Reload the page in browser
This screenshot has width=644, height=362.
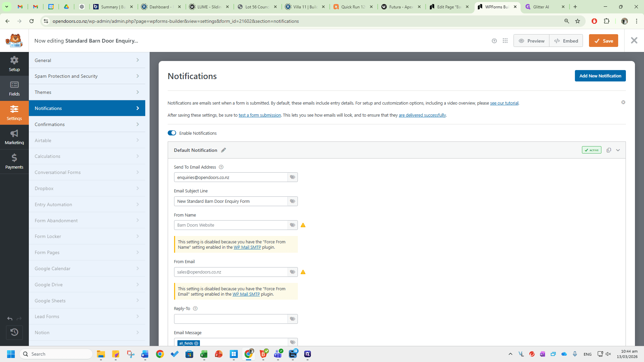pyautogui.click(x=32, y=21)
